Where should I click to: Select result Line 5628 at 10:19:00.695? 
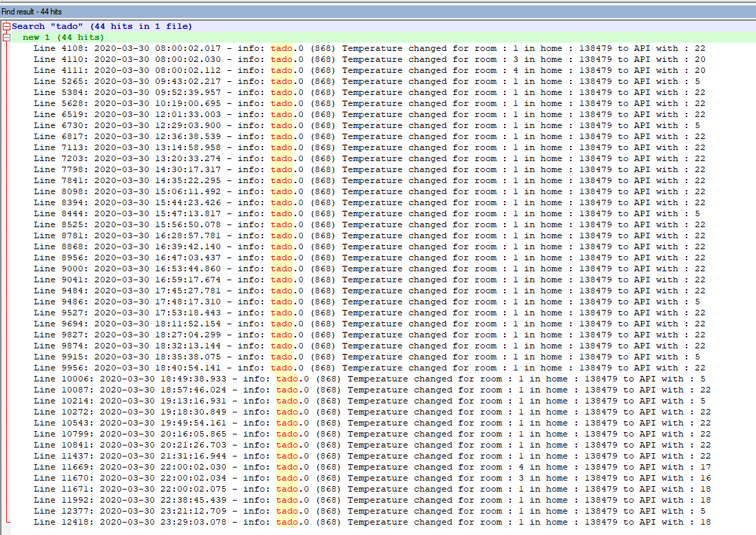point(369,103)
